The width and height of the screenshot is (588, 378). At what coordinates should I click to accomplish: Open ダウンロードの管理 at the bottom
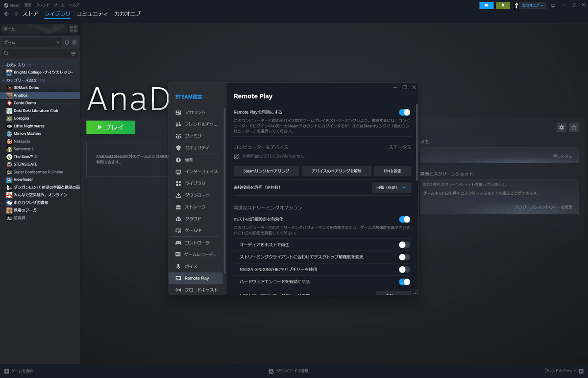pyautogui.click(x=289, y=371)
